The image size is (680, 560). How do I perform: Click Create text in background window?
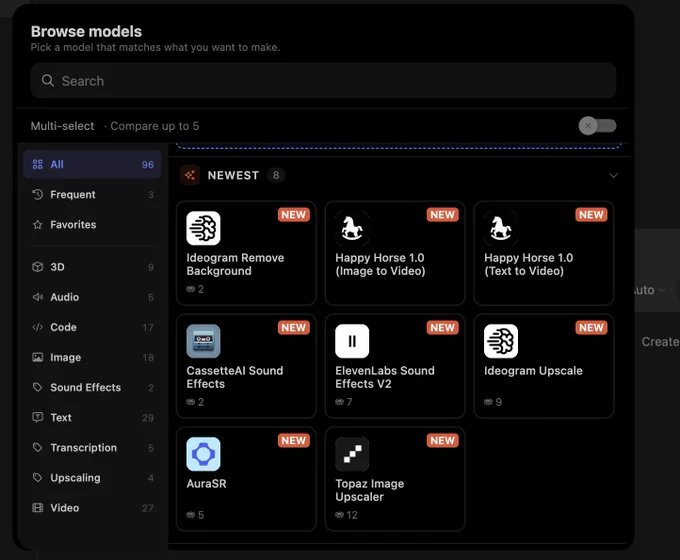[x=660, y=342]
